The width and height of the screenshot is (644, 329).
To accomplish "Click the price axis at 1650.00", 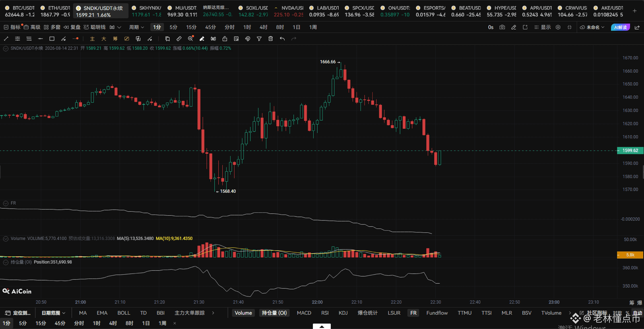I will pos(630,84).
